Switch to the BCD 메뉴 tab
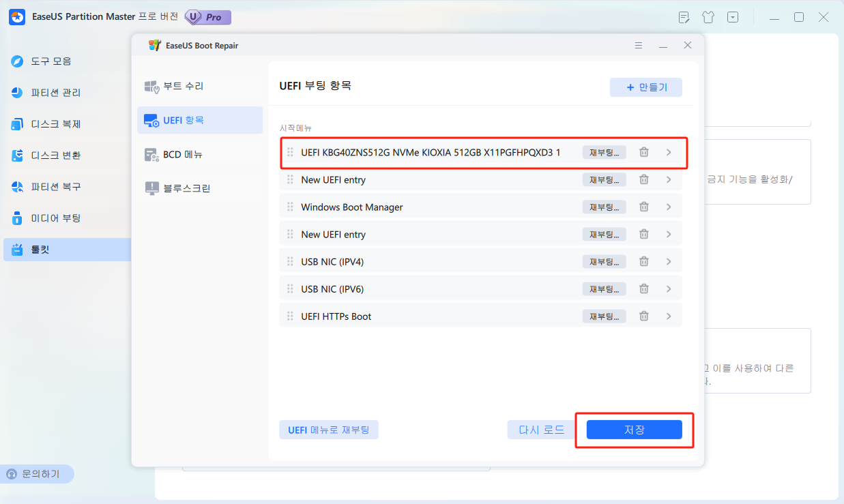The height and width of the screenshot is (504, 844). coord(200,154)
